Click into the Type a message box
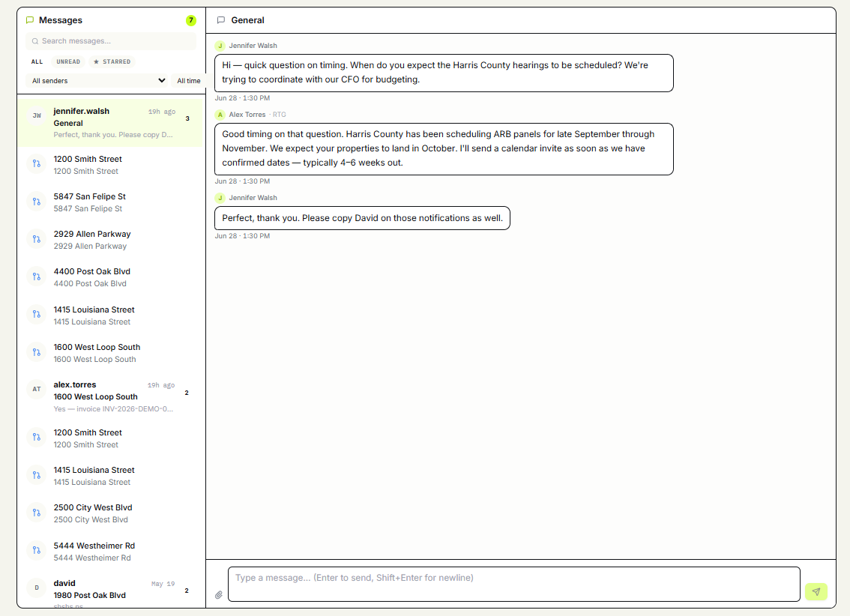 tap(514, 584)
